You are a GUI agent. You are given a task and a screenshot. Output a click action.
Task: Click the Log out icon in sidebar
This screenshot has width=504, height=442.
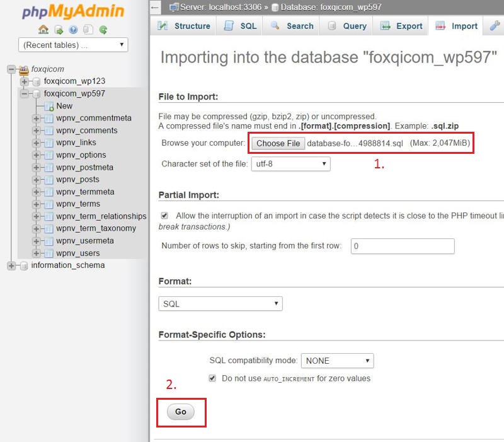coord(59,29)
